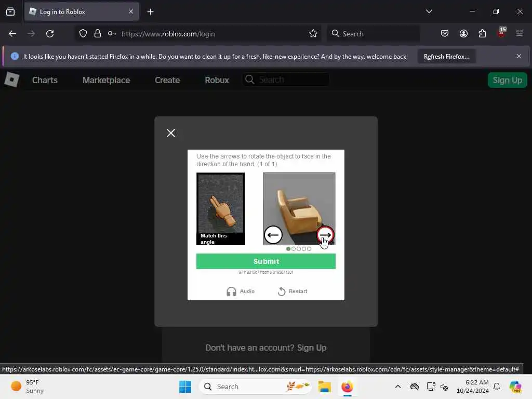Click the muted volume tray icon
Image resolution: width=532 pixels, height=399 pixels.
(444, 387)
